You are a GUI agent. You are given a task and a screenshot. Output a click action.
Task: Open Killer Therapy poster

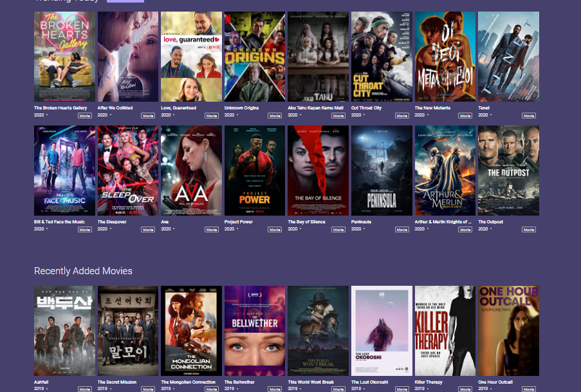(x=445, y=330)
